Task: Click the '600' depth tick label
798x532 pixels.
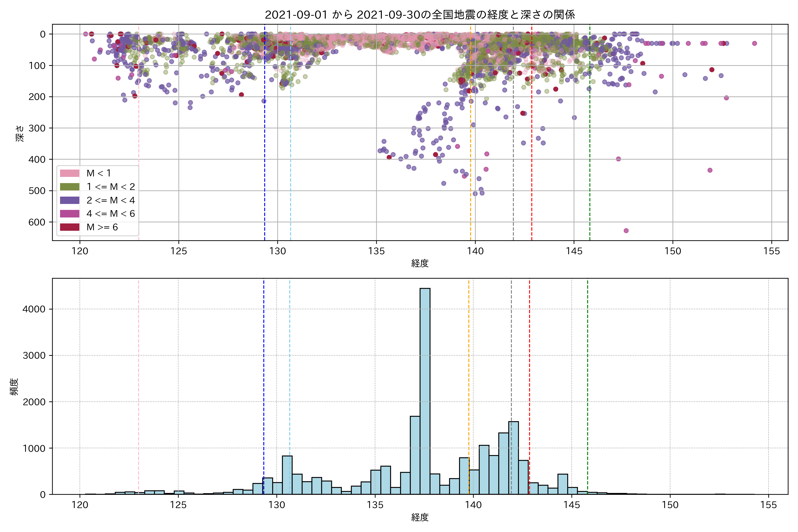Action: (x=37, y=222)
